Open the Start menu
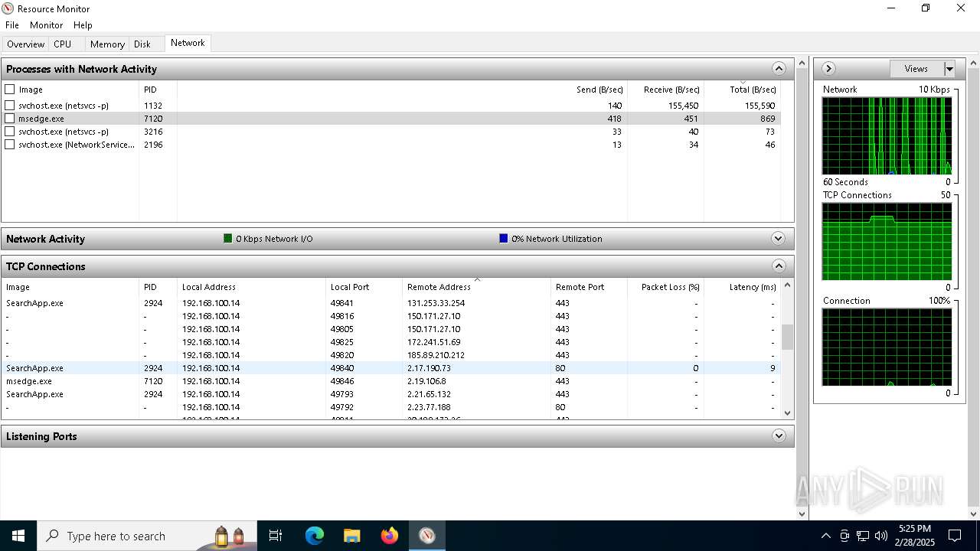The height and width of the screenshot is (551, 980). 18,536
